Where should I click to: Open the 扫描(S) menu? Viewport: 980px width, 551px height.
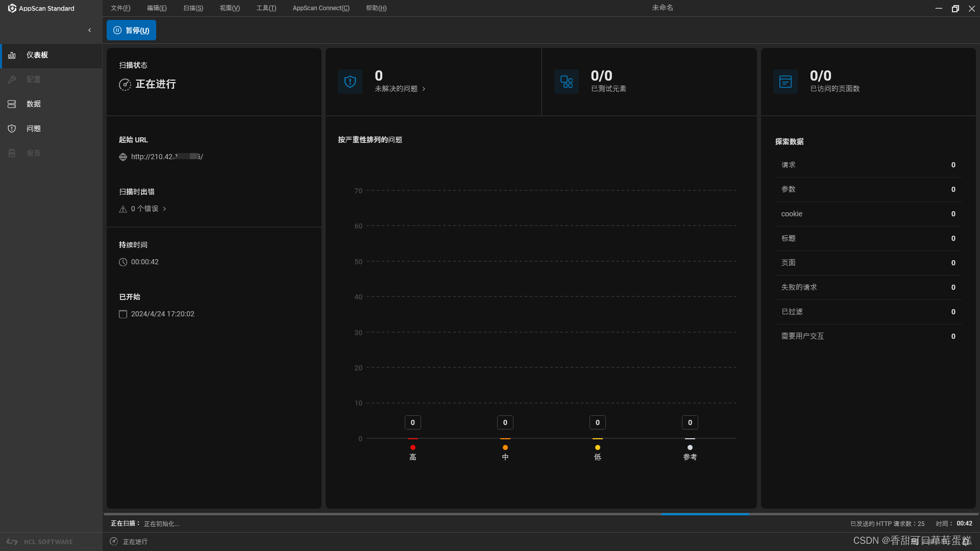pyautogui.click(x=193, y=8)
